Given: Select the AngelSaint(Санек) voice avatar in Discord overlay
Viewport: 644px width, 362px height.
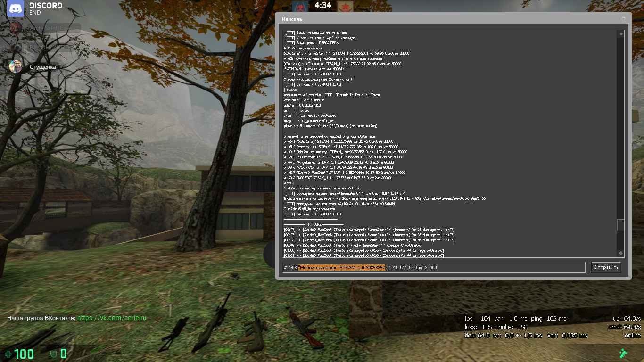Looking at the screenshot, I should click(x=15, y=28).
